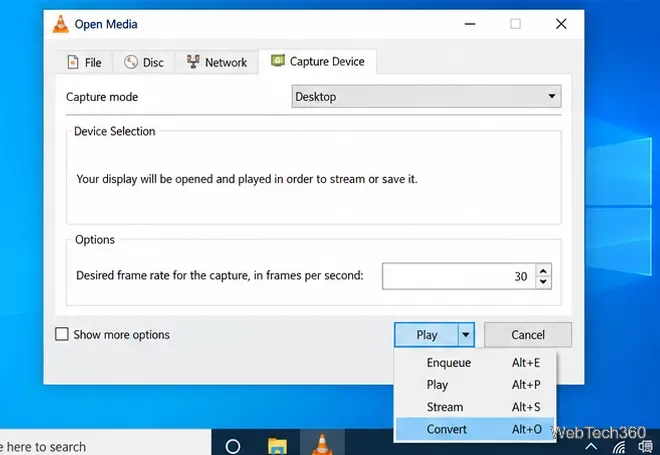
Task: Toggle the Play button dropdown arrow
Action: (x=466, y=335)
